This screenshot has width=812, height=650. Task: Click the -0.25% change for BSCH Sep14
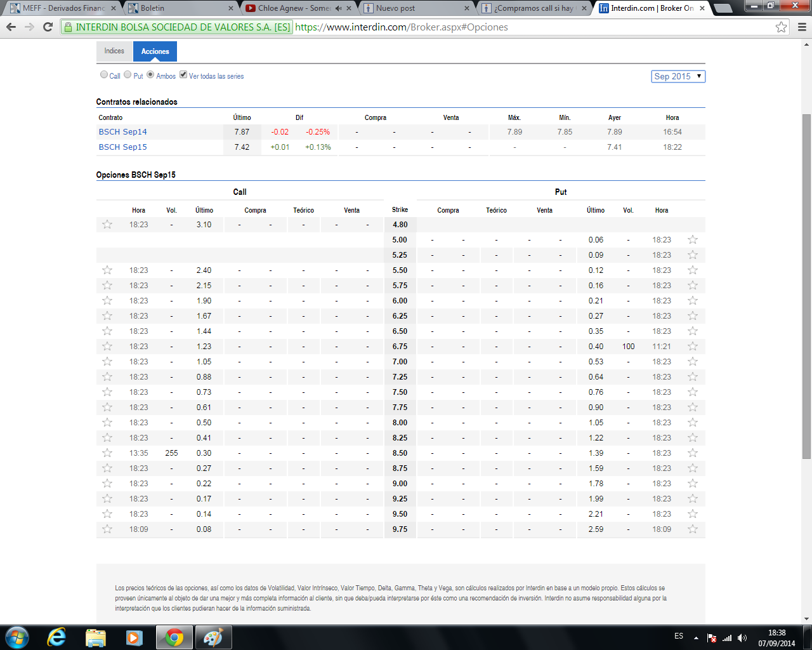(318, 131)
